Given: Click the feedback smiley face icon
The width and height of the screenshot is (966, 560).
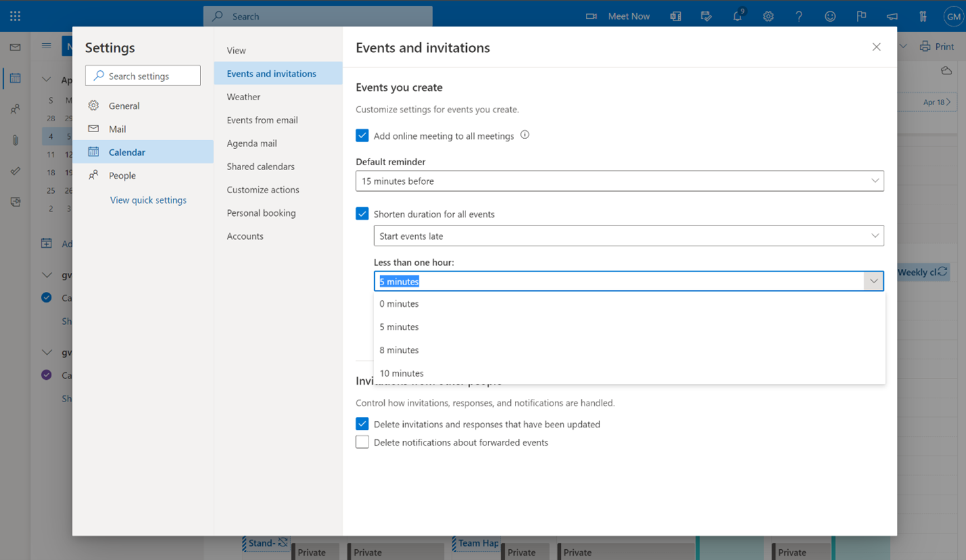Looking at the screenshot, I should [x=830, y=16].
